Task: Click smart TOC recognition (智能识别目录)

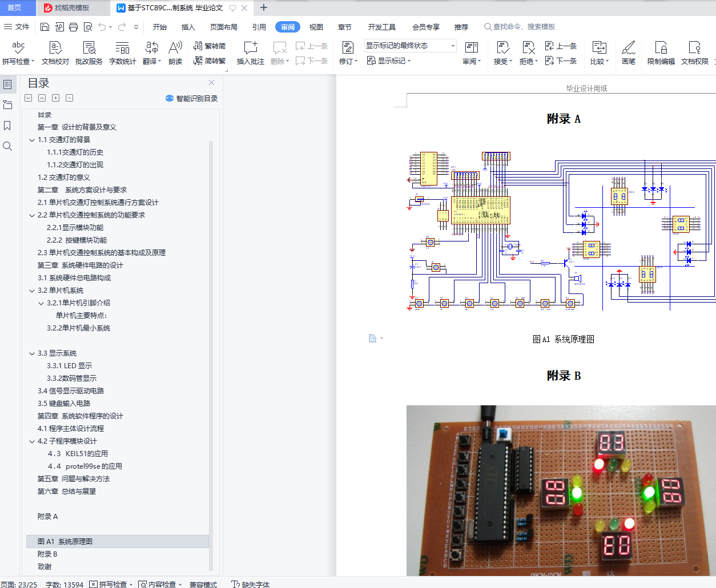Action: coord(191,98)
